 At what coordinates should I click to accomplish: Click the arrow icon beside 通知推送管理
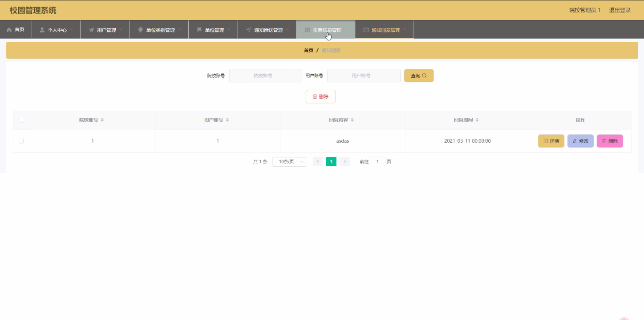[x=248, y=30]
